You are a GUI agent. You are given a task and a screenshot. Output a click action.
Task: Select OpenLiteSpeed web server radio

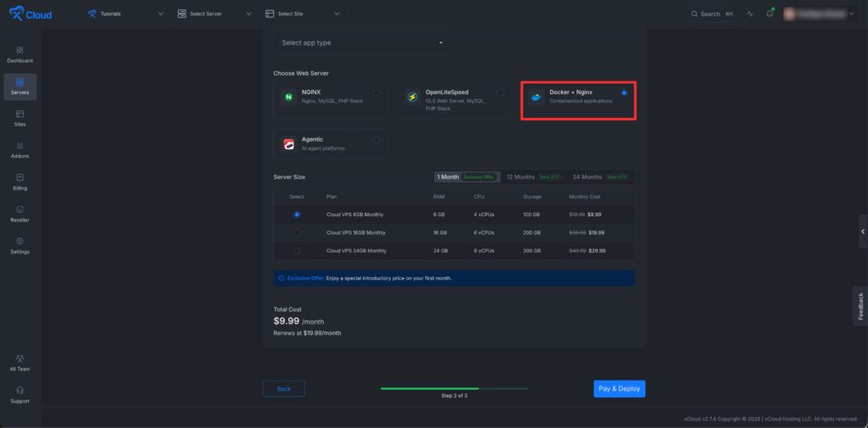pyautogui.click(x=500, y=93)
